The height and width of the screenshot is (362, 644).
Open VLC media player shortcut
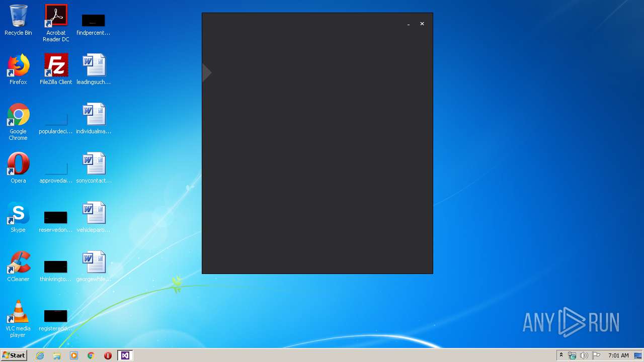coord(18,319)
